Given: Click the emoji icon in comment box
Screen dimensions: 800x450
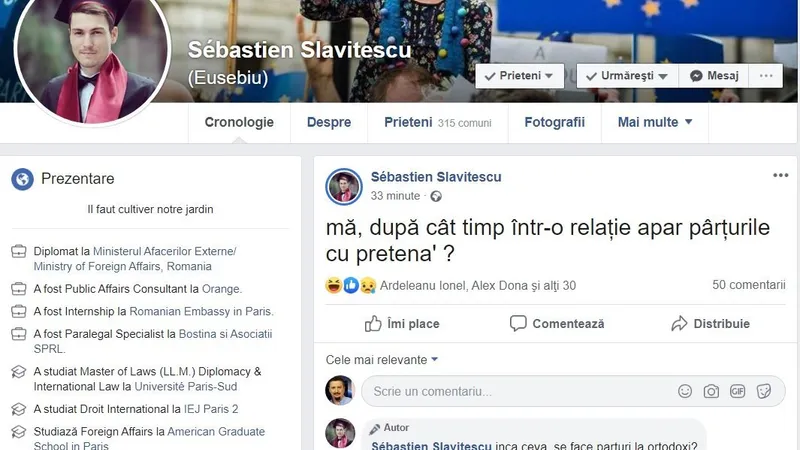Looking at the screenshot, I should coord(685,391).
